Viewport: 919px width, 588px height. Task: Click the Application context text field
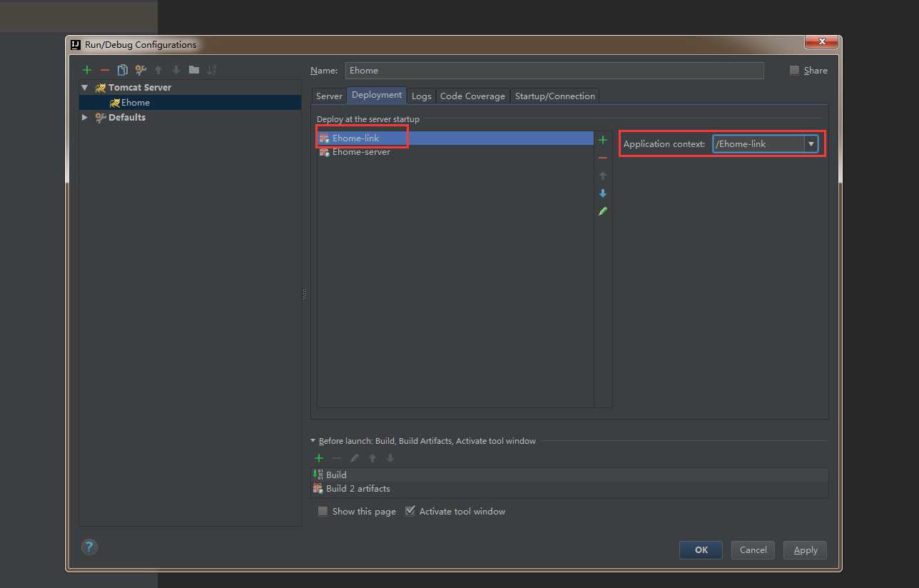758,144
